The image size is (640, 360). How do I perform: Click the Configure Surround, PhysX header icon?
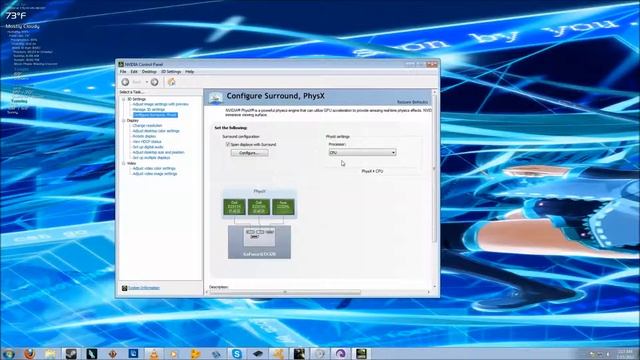click(x=216, y=98)
